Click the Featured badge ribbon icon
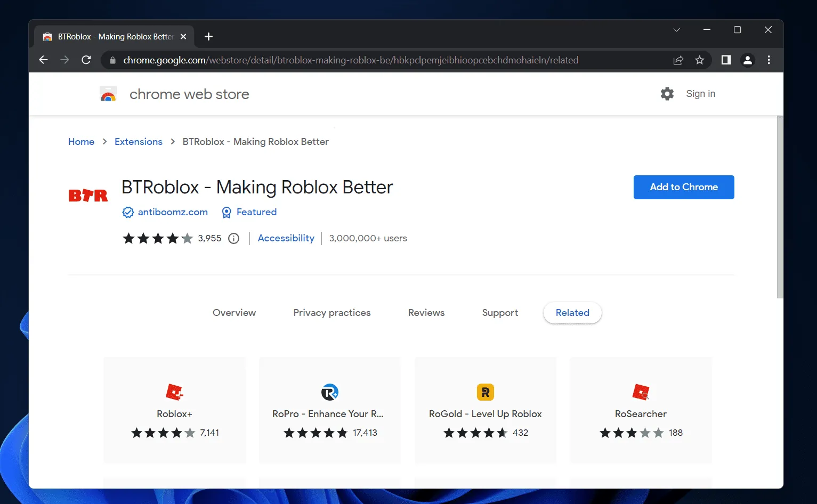This screenshot has height=504, width=817. (227, 212)
